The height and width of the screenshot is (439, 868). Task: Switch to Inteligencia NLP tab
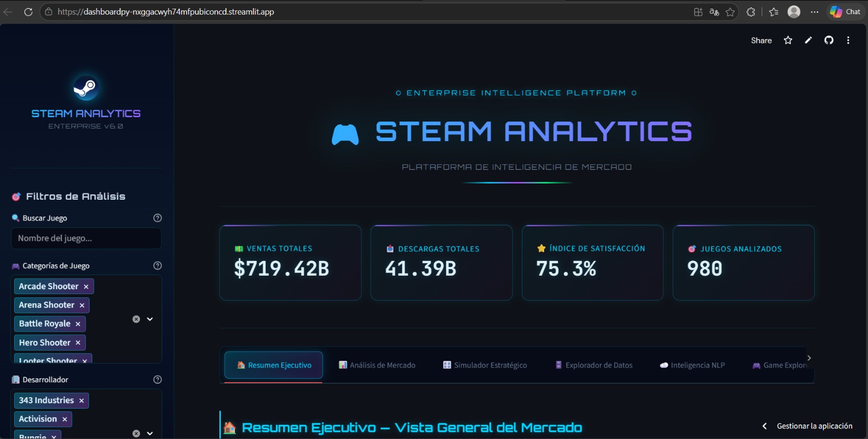(x=692, y=365)
